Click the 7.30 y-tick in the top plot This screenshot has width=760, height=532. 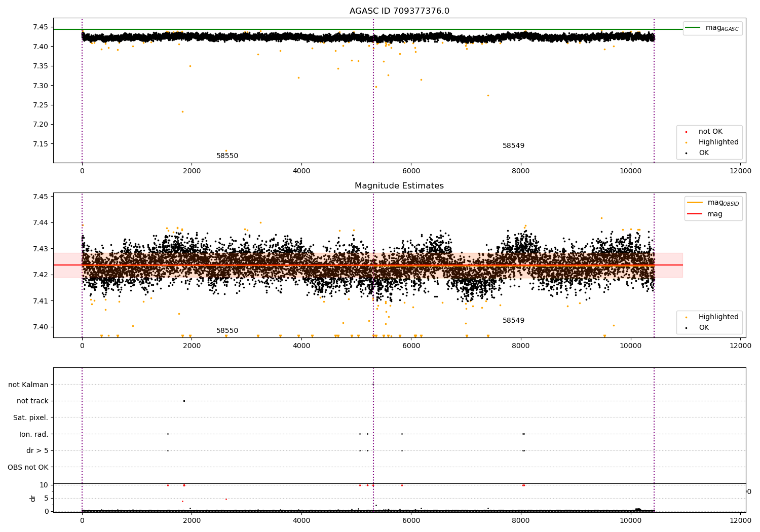pyautogui.click(x=41, y=86)
